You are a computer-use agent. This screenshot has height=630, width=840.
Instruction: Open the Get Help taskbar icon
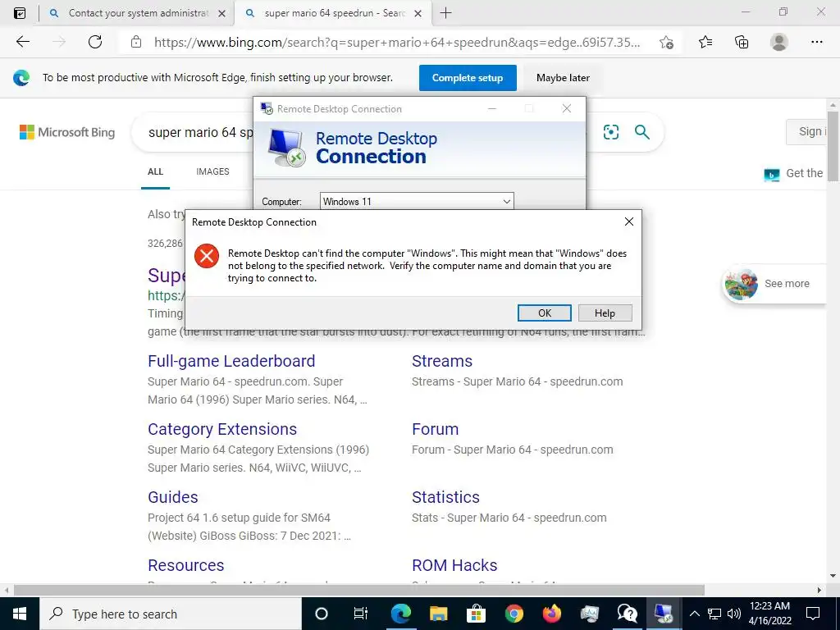(x=627, y=614)
